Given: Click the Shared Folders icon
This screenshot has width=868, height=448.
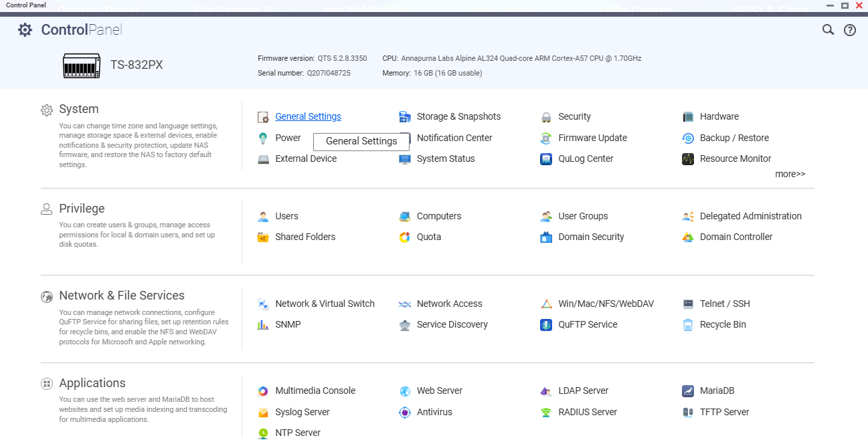Looking at the screenshot, I should 263,237.
